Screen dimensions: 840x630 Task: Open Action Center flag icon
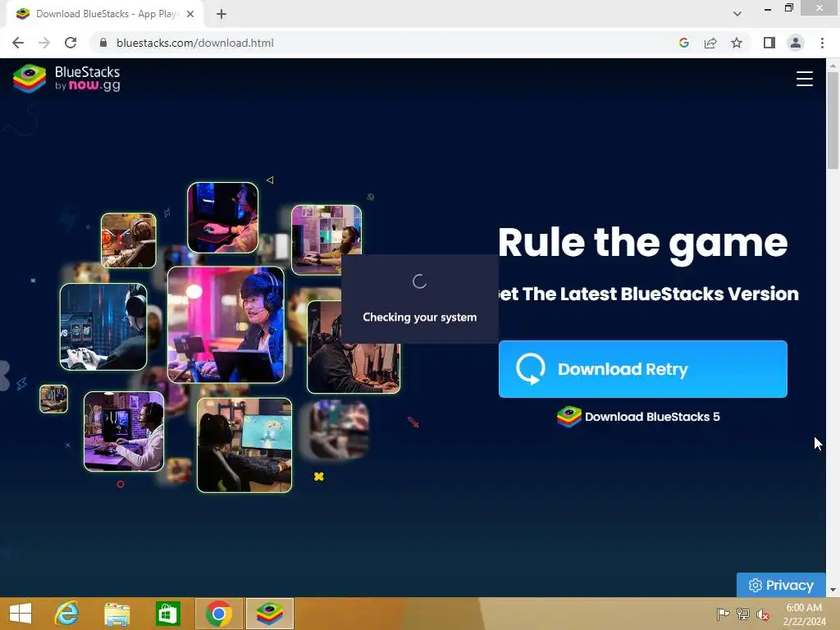(723, 614)
